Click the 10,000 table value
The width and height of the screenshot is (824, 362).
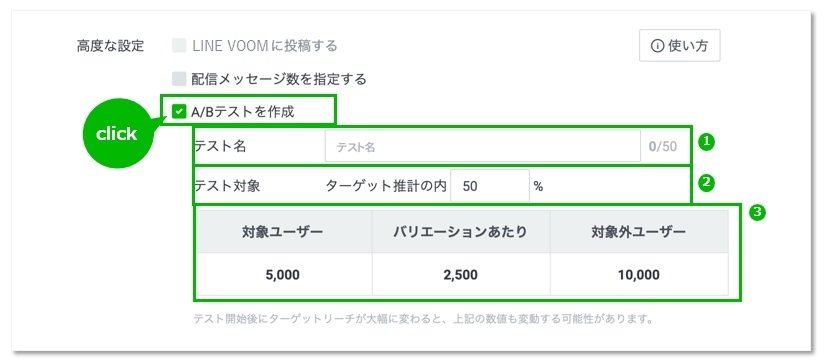[x=639, y=275]
